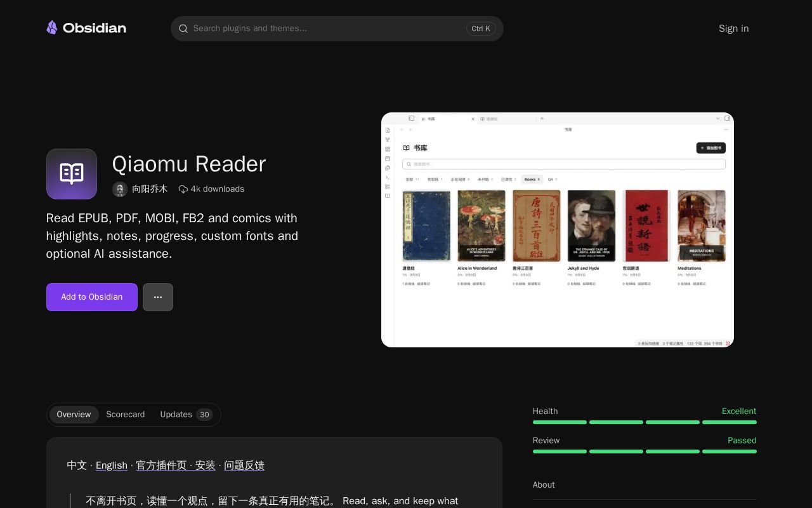This screenshot has height=508, width=812.
Task: Click the cloud download icon beside 4k downloads
Action: pyautogui.click(x=183, y=189)
